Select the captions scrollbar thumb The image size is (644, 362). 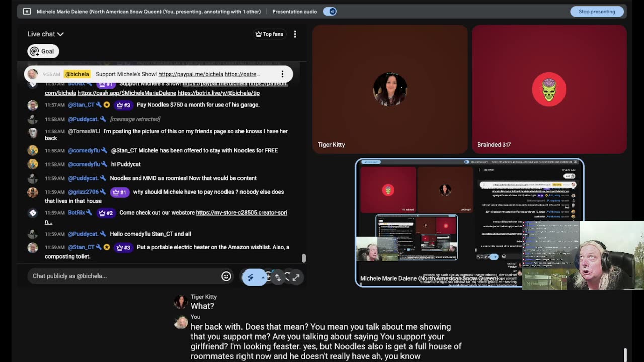point(625,355)
